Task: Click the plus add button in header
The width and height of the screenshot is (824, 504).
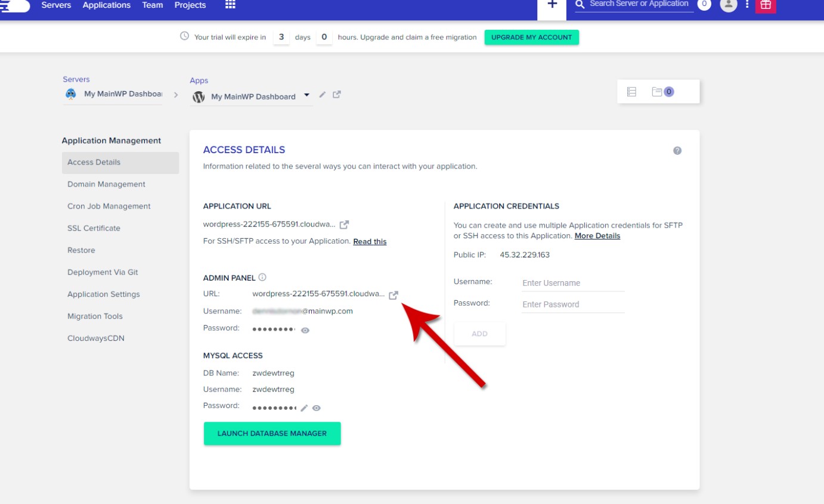Action: coord(552,5)
